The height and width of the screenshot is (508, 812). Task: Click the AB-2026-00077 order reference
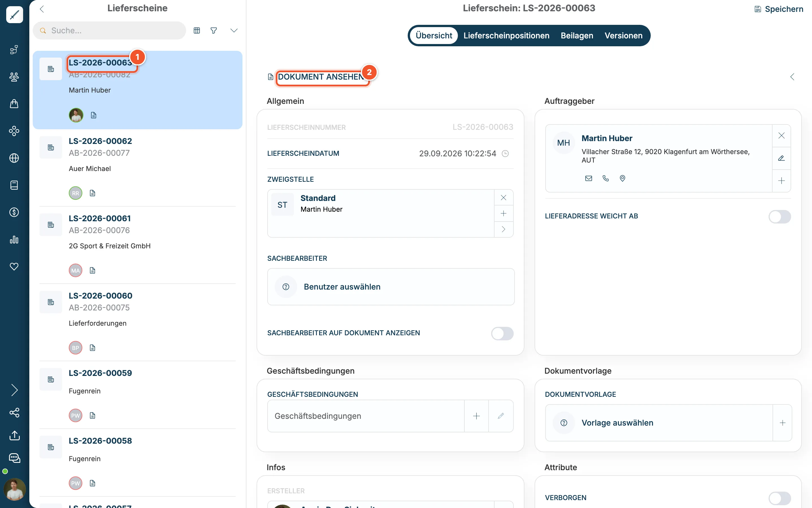point(99,153)
